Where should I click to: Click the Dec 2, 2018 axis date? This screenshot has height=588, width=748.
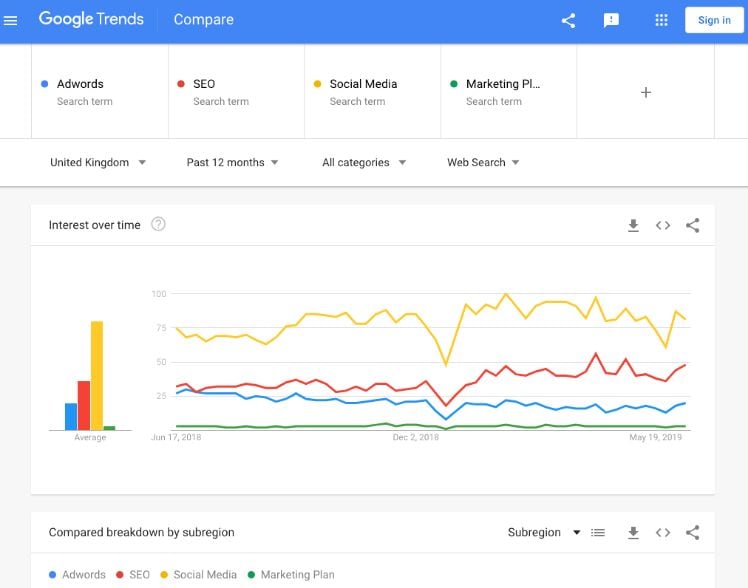(416, 437)
